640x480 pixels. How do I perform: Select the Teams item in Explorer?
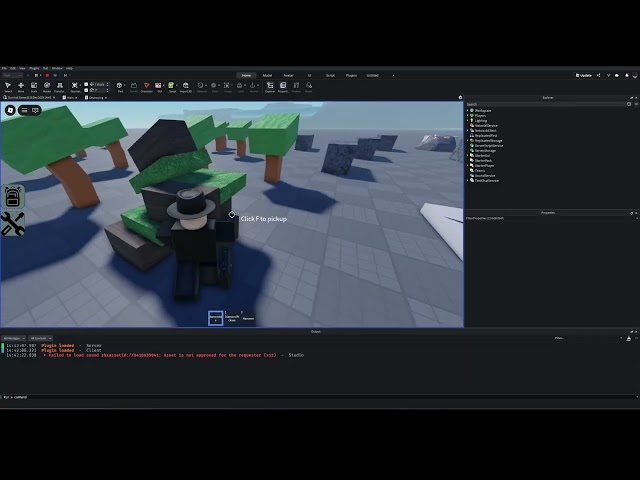click(478, 171)
